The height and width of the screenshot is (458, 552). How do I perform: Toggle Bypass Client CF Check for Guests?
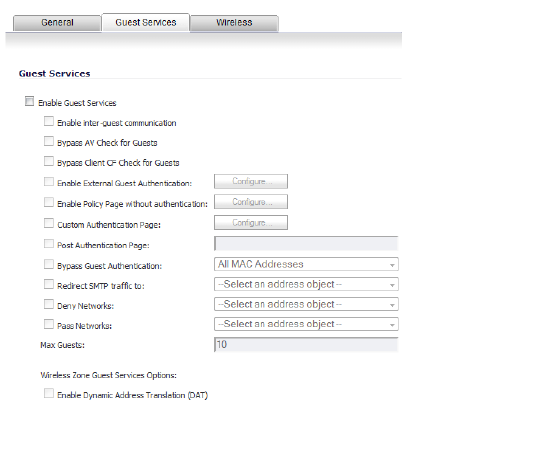(x=49, y=161)
